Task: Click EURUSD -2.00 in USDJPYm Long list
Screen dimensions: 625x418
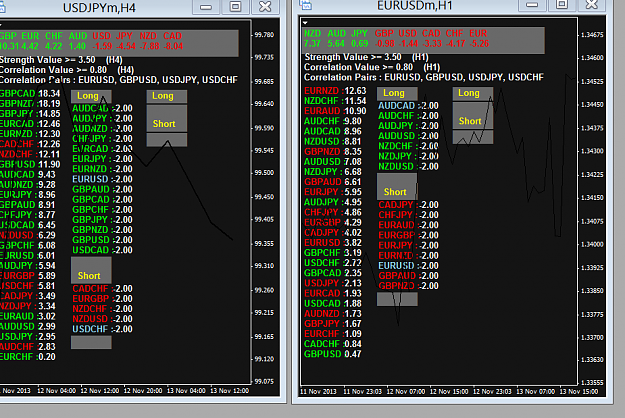Action: 102,179
